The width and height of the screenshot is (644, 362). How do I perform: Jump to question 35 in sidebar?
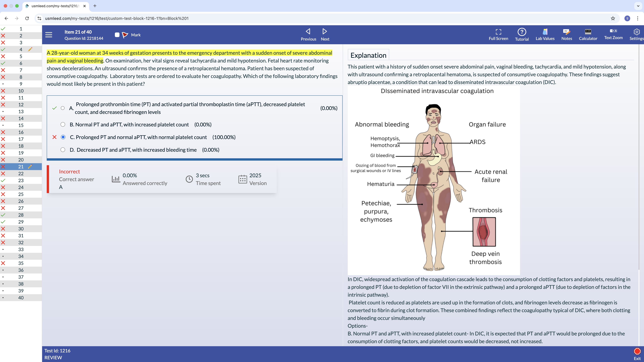[x=21, y=263]
